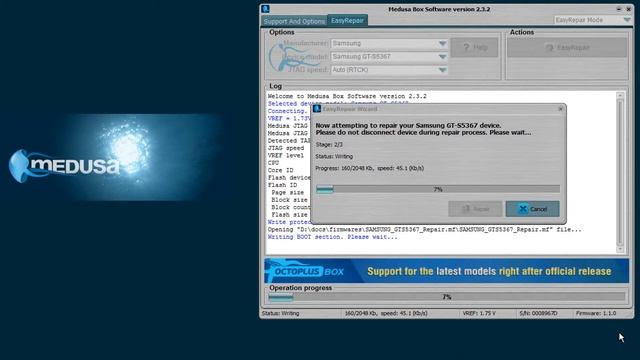Click Firmware: 1.1.0 in status bar
The height and width of the screenshot is (360, 640).
click(x=596, y=313)
